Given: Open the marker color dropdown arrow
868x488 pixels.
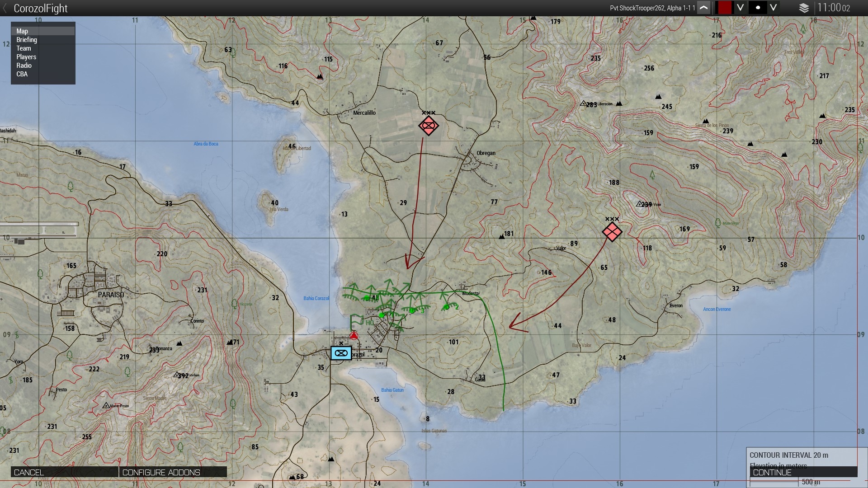Looking at the screenshot, I should [740, 8].
